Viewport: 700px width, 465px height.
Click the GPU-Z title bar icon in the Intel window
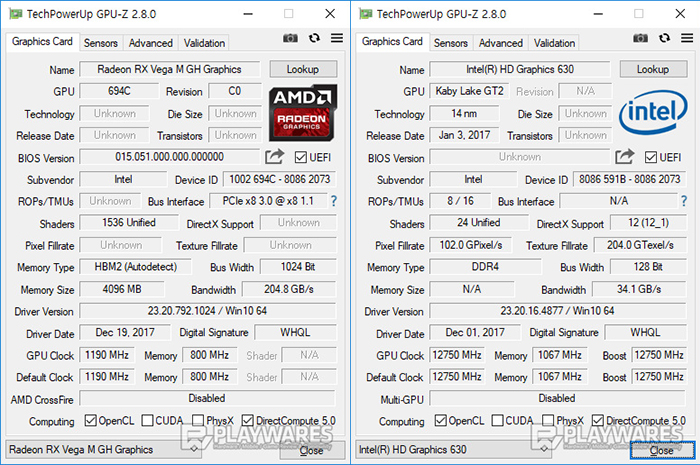point(366,14)
